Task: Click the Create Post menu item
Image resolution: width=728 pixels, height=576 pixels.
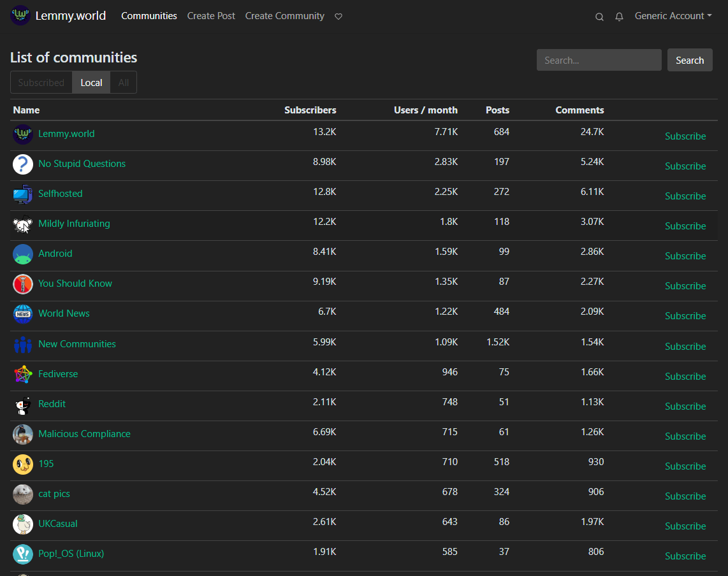Action: tap(211, 16)
